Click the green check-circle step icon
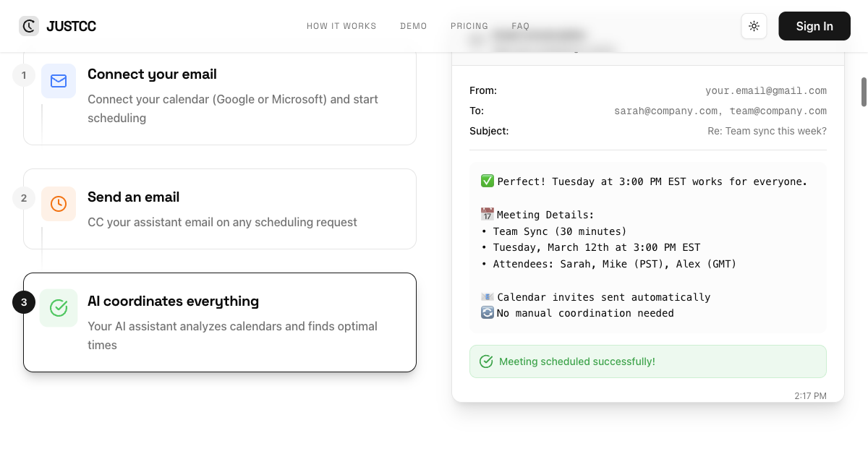The image size is (868, 454). coord(59,308)
